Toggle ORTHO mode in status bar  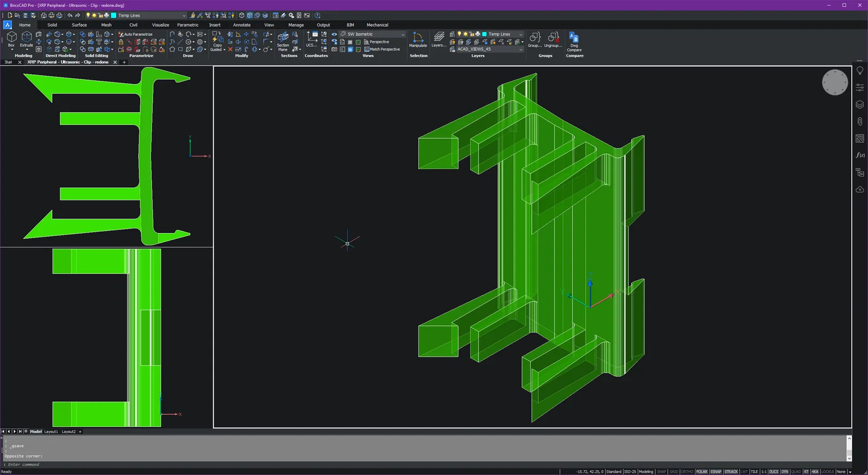click(687, 472)
